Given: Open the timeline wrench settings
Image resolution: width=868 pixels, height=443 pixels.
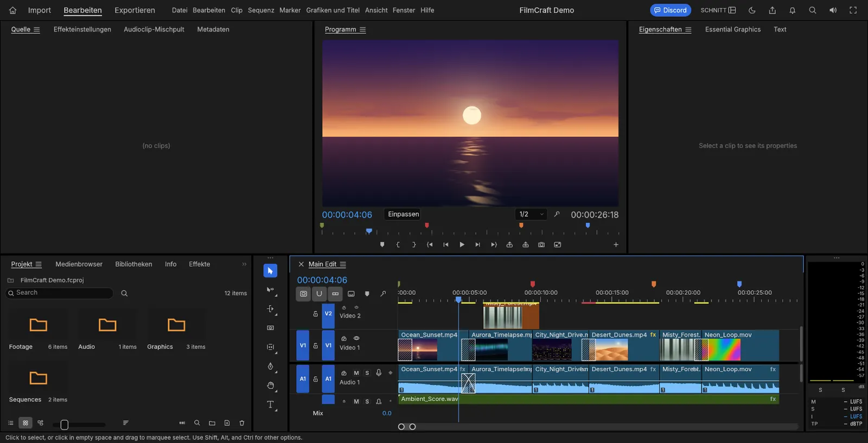Looking at the screenshot, I should click(x=383, y=294).
